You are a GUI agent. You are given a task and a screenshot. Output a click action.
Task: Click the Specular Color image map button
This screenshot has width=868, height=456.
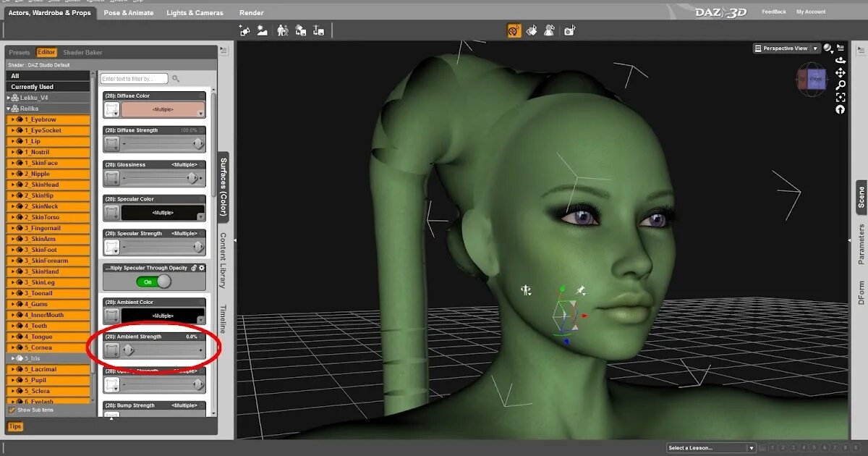[x=112, y=213]
